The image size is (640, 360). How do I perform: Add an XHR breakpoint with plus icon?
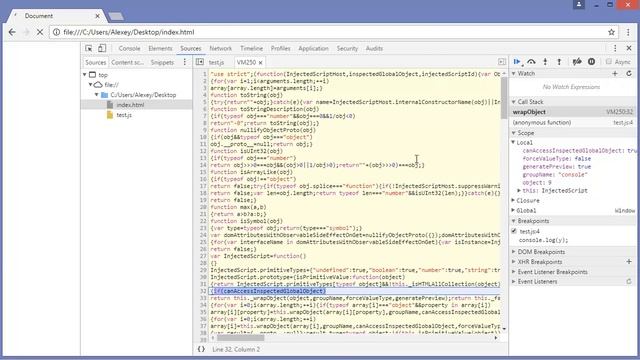[x=629, y=262]
